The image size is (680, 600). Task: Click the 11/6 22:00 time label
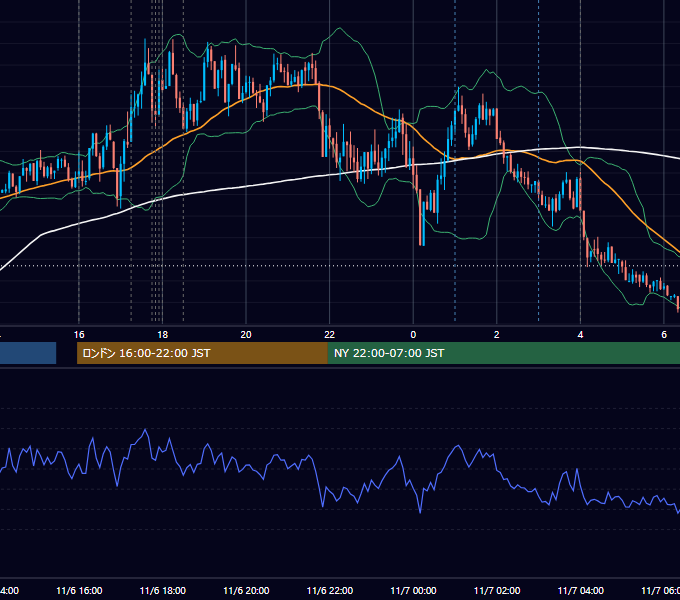click(x=330, y=591)
